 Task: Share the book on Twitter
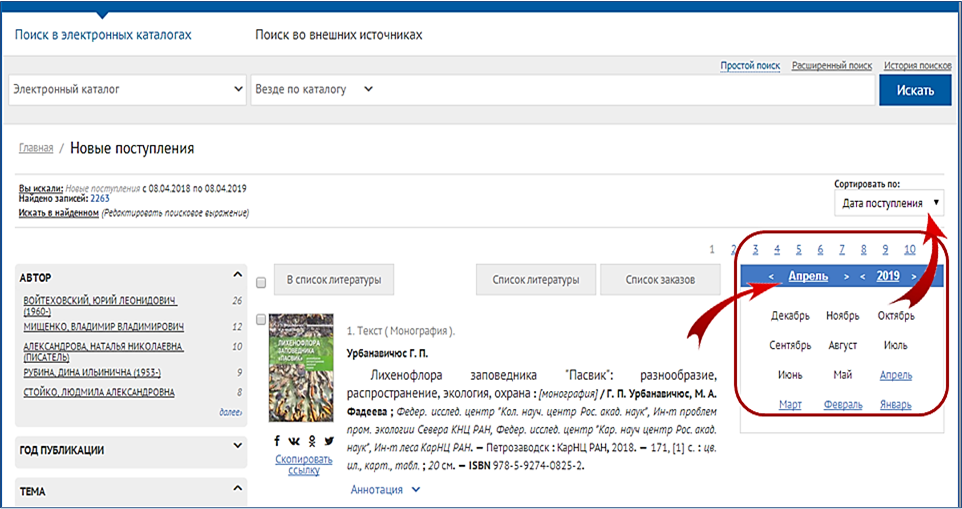coord(329,440)
